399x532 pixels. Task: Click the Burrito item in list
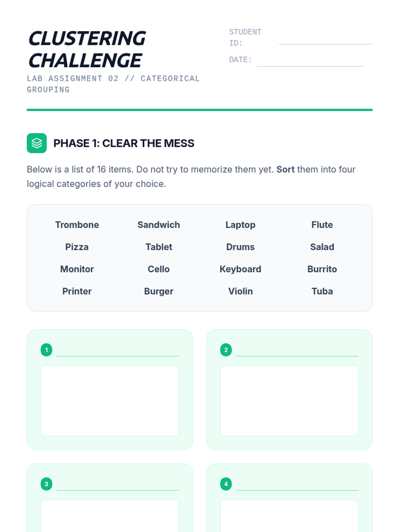[x=322, y=269]
